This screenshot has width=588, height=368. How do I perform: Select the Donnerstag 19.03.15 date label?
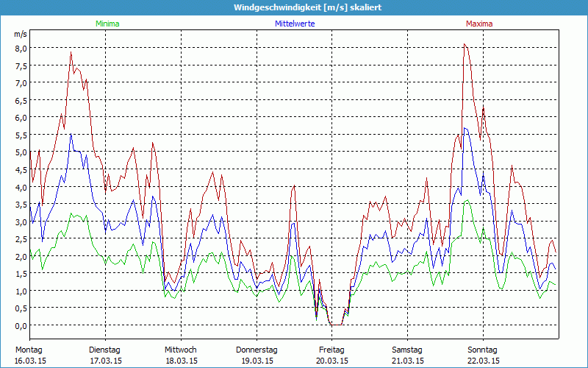[257, 355]
